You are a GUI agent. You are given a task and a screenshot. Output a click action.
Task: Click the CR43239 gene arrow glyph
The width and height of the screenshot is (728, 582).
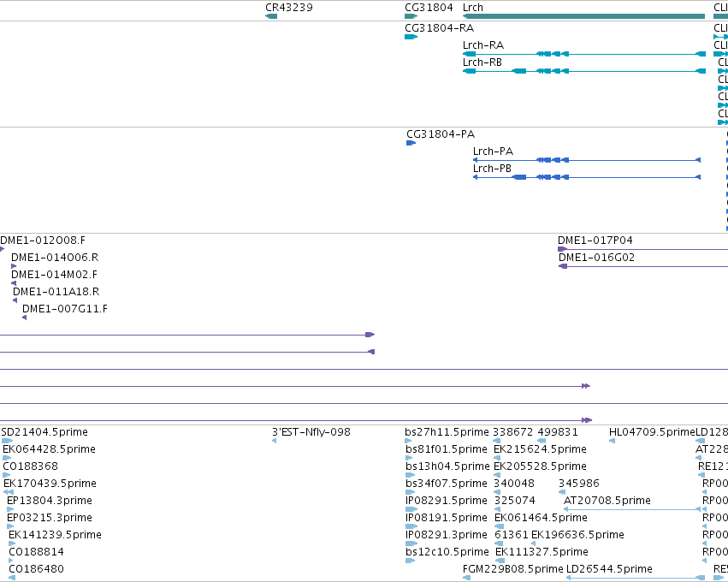coord(271,16)
